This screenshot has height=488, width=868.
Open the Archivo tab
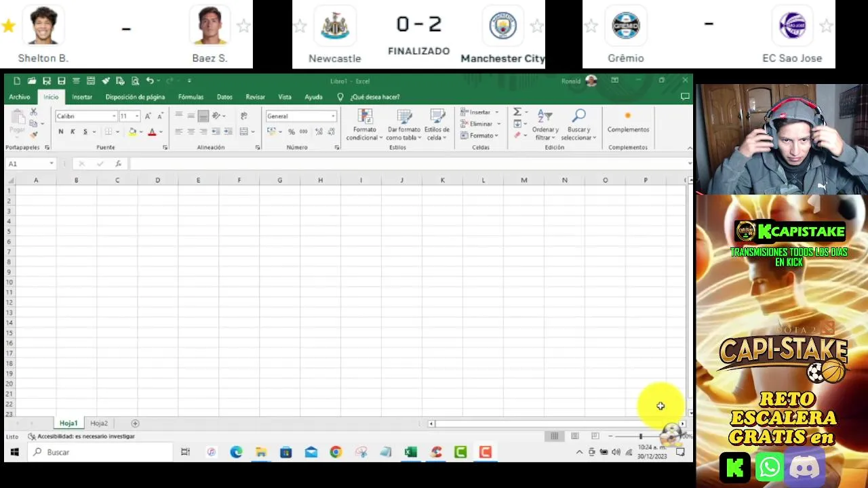(x=20, y=97)
